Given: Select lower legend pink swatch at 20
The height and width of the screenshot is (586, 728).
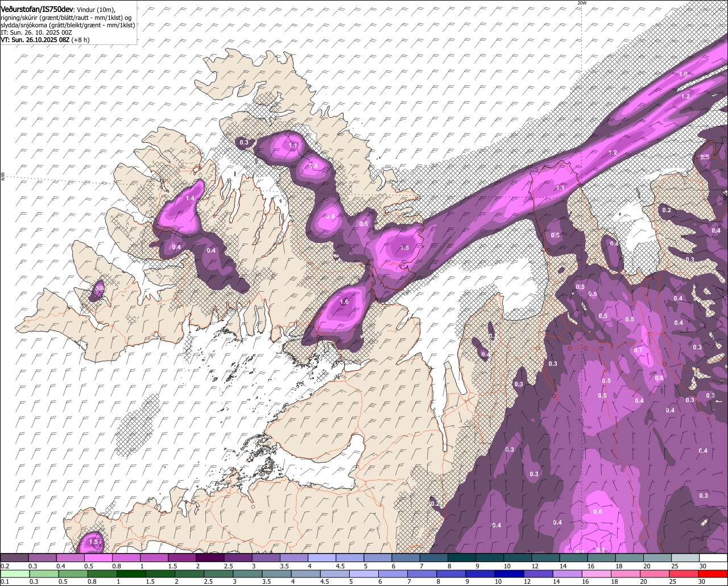Looking at the screenshot, I should tap(655, 573).
